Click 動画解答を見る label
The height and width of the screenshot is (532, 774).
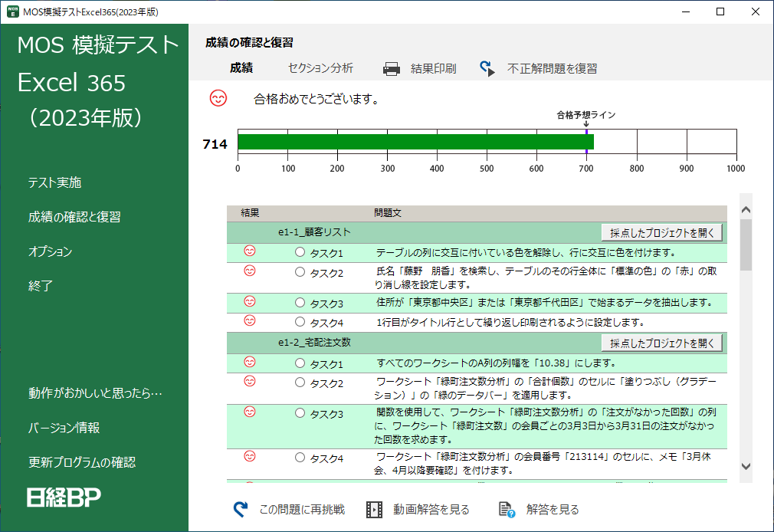pos(431,509)
